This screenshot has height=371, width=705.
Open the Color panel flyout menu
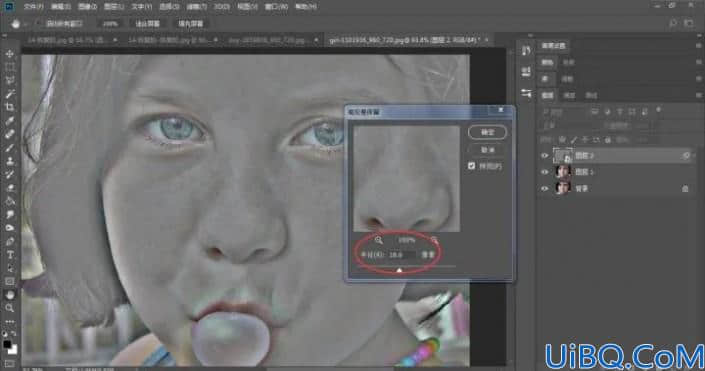click(x=699, y=62)
